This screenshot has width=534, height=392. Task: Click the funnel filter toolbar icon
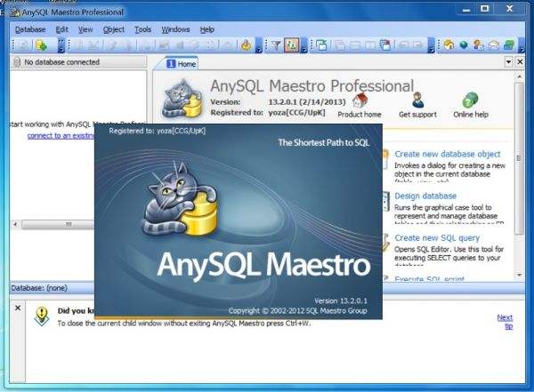(276, 45)
